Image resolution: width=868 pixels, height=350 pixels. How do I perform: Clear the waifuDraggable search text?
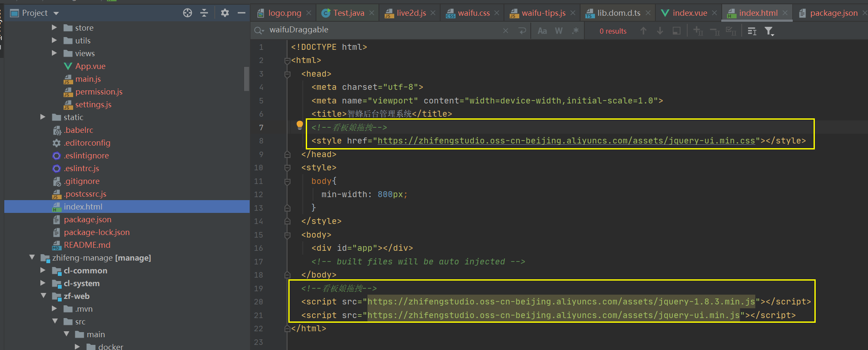click(x=506, y=31)
